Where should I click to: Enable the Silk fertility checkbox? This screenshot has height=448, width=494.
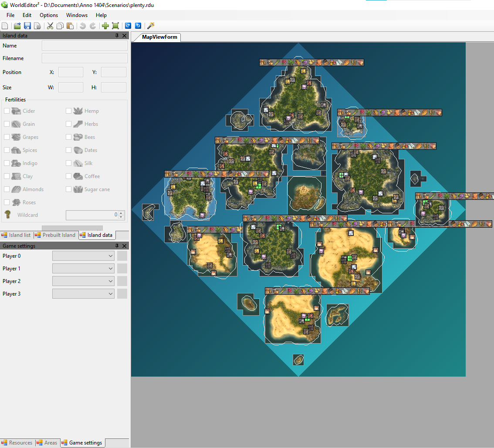coord(68,163)
